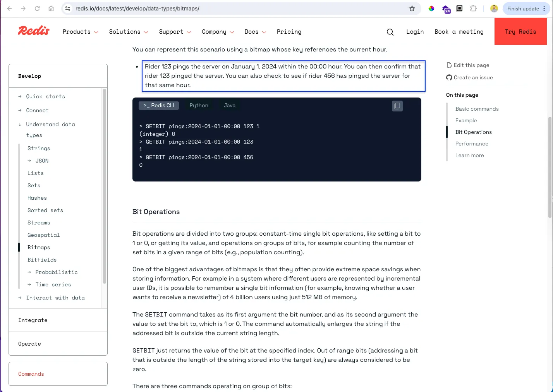Screen dimensions: 553x392
Task: Open the Integrate sidebar section
Action: (x=58, y=320)
